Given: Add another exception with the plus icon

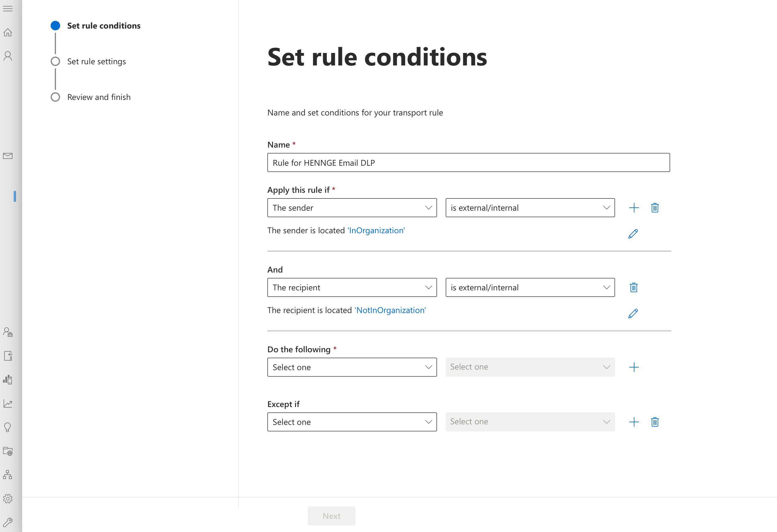Looking at the screenshot, I should click(x=634, y=422).
